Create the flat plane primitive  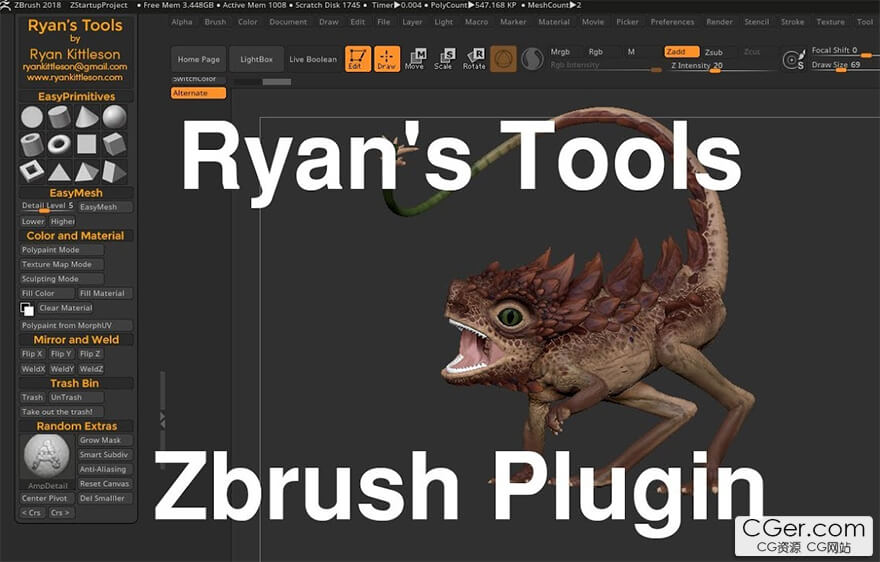pyautogui.click(x=86, y=144)
